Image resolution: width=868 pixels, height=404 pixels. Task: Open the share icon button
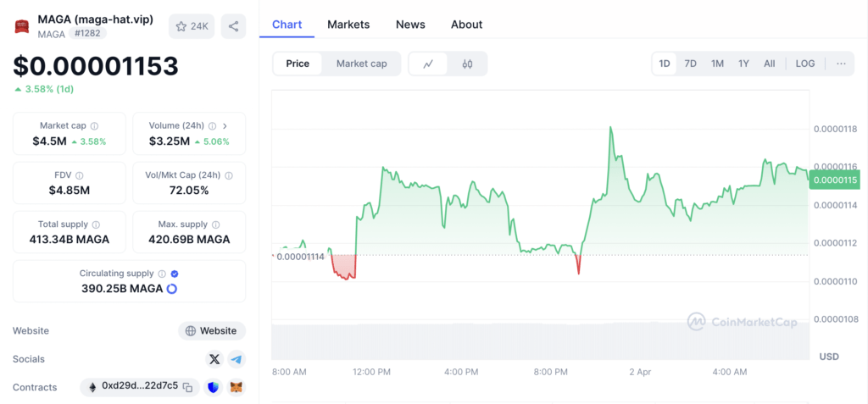(x=233, y=26)
